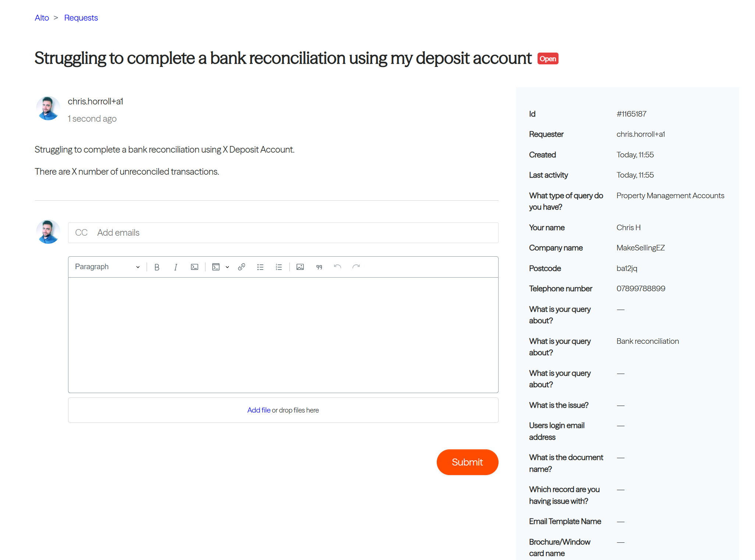Insert inline code using the code icon
Image resolution: width=755 pixels, height=560 pixels.
pyautogui.click(x=194, y=267)
